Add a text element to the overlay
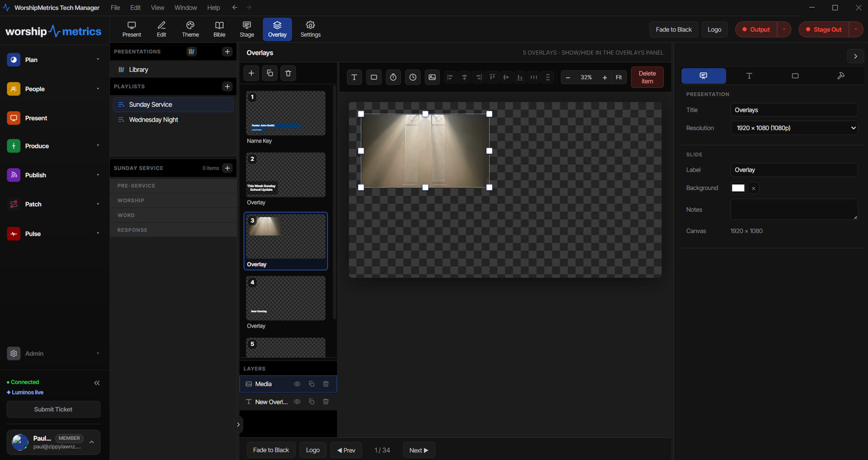Screen dimensions: 868x460 [x=354, y=77]
